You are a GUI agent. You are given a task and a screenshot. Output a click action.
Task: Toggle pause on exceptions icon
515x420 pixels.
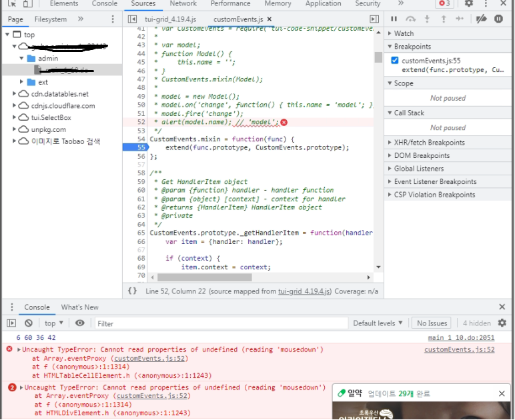tap(498, 19)
